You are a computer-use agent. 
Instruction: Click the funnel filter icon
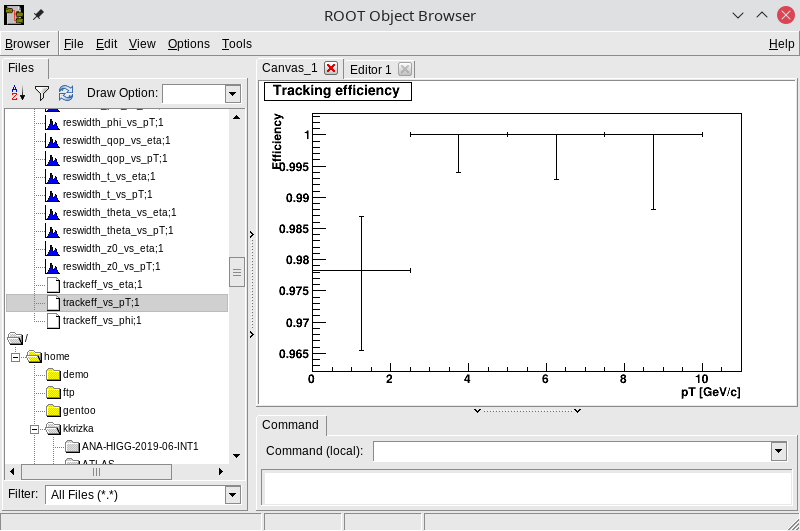tap(42, 93)
